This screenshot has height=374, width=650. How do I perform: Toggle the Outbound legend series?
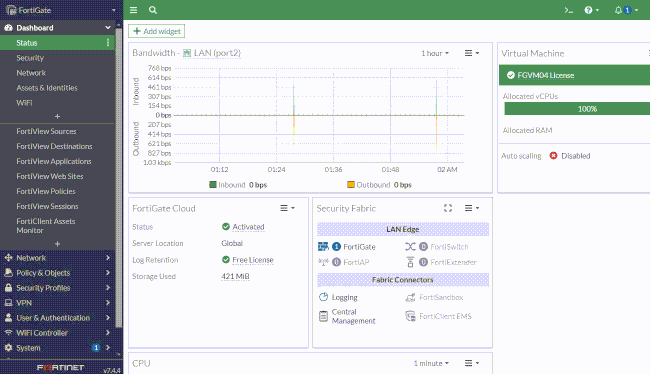(379, 185)
